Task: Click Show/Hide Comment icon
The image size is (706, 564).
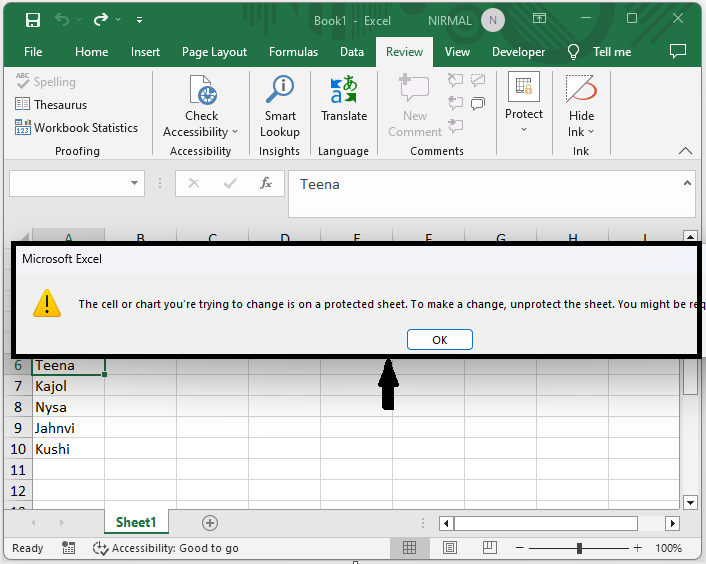Action: pyautogui.click(x=478, y=81)
